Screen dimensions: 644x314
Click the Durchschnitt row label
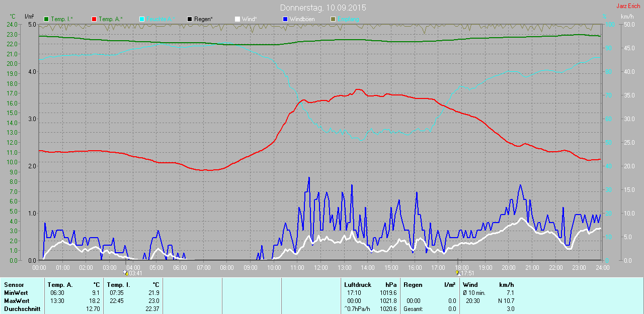pyautogui.click(x=22, y=309)
